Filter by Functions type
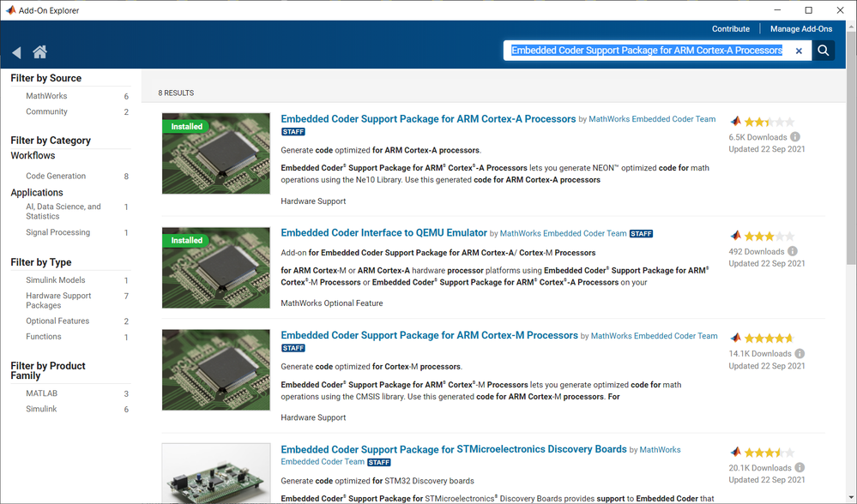This screenshot has width=857, height=504. 43,336
